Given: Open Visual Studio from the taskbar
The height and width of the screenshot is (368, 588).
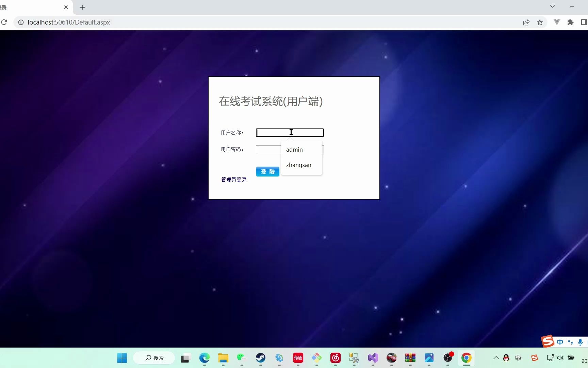Looking at the screenshot, I should (x=373, y=358).
